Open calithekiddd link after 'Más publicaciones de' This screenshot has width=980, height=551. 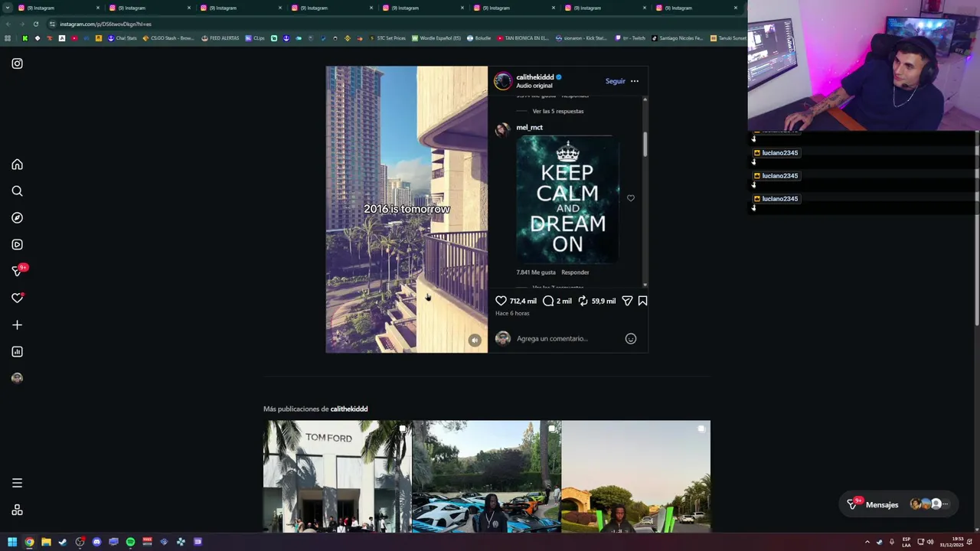point(349,409)
